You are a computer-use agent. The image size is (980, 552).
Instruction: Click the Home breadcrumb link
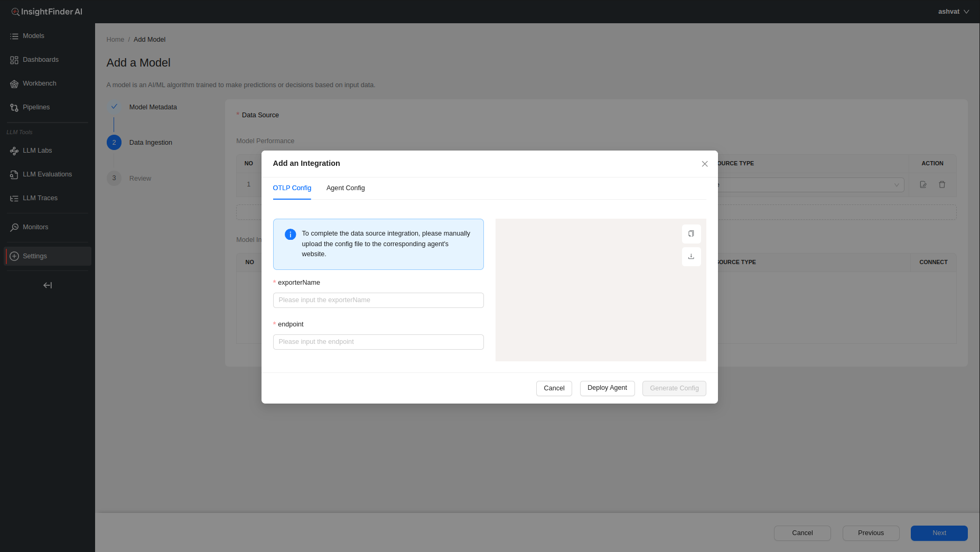pos(115,40)
